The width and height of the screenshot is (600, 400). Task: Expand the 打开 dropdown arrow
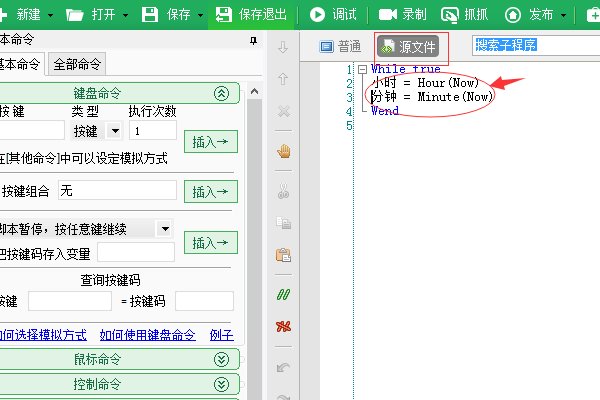tap(126, 16)
